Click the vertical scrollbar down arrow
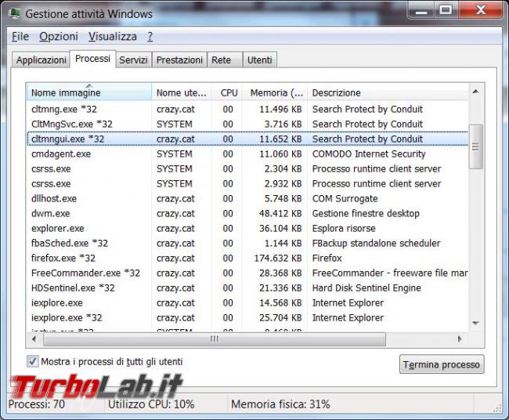 pos(476,323)
